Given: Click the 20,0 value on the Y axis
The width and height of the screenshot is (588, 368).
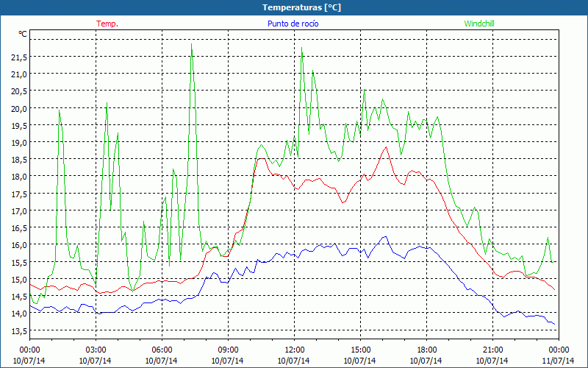Looking at the screenshot, I should 20,109.
